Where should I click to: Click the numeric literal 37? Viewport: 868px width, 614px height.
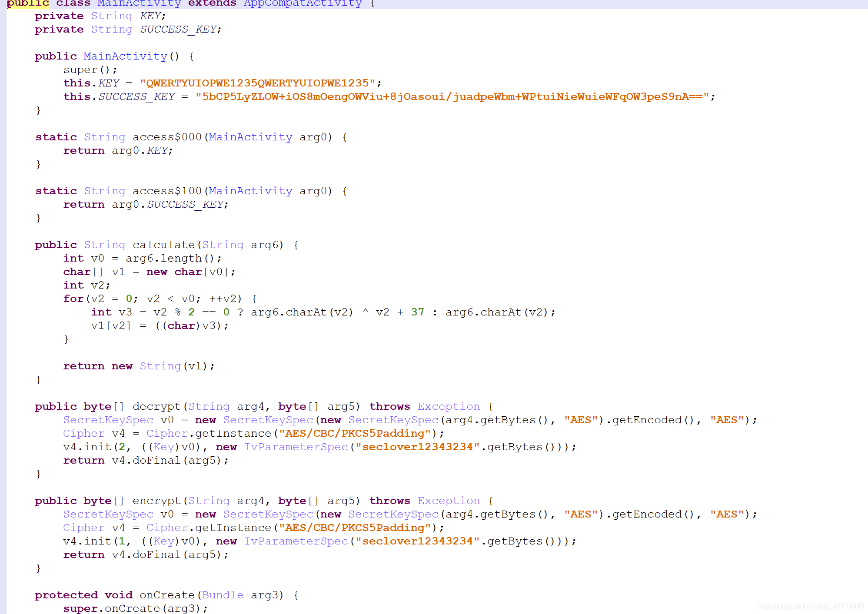[417, 312]
